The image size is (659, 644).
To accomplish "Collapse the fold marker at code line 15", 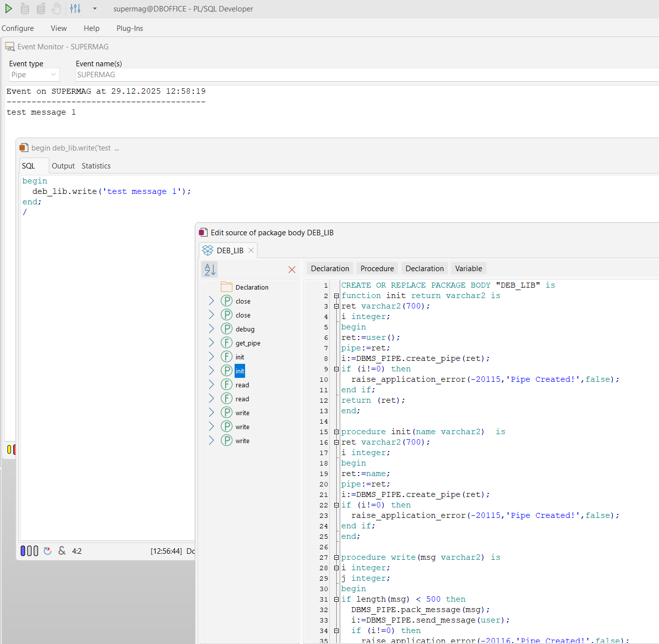I will tap(336, 432).
